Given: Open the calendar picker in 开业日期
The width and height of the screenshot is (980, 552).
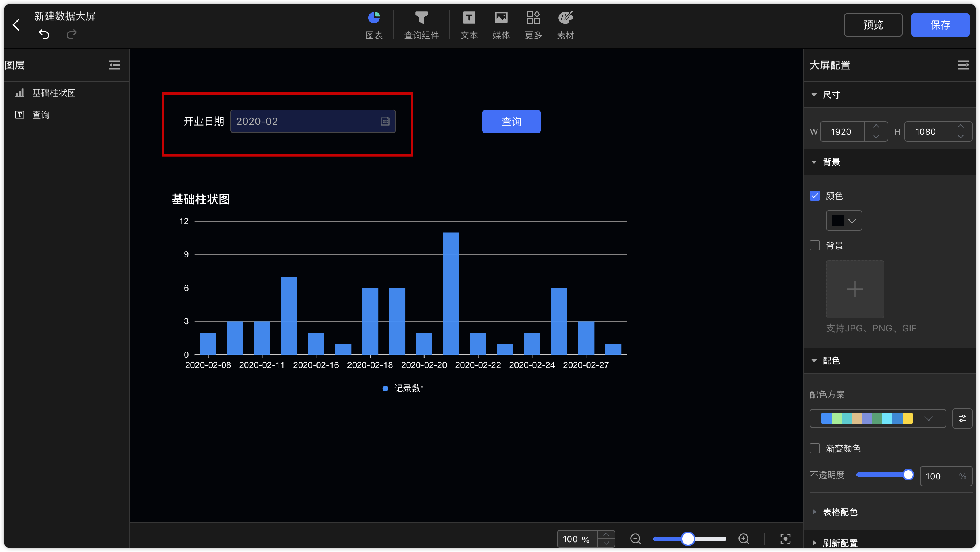Looking at the screenshot, I should (x=385, y=121).
